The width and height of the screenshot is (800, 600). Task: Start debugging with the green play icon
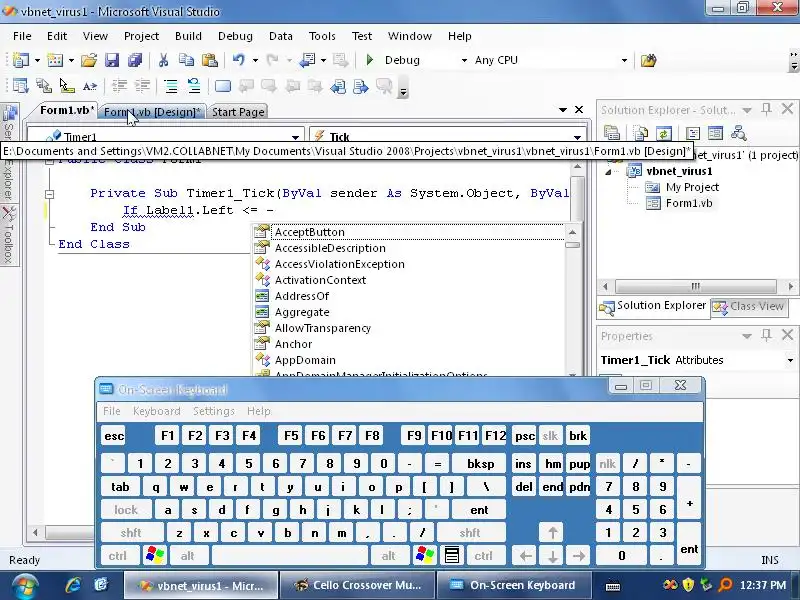click(370, 60)
